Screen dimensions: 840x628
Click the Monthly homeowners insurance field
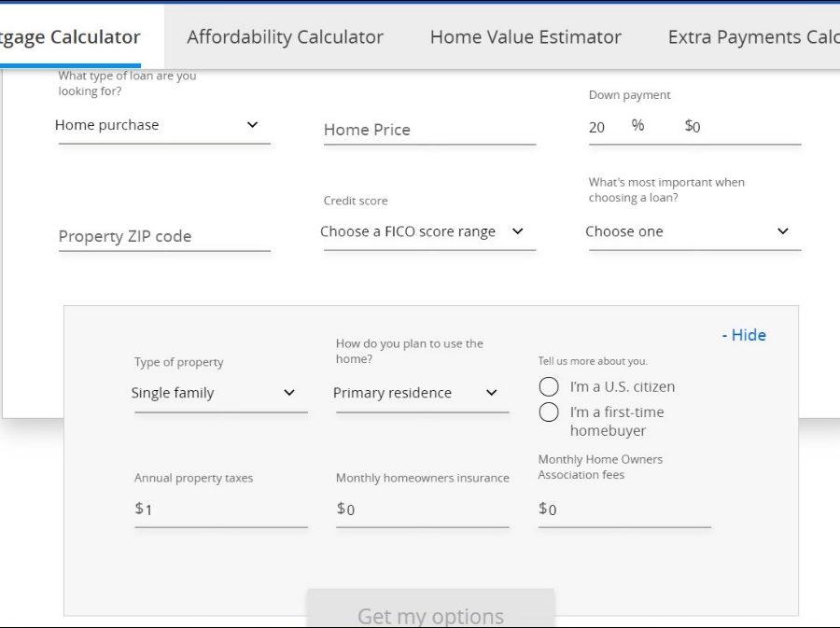(x=426, y=509)
